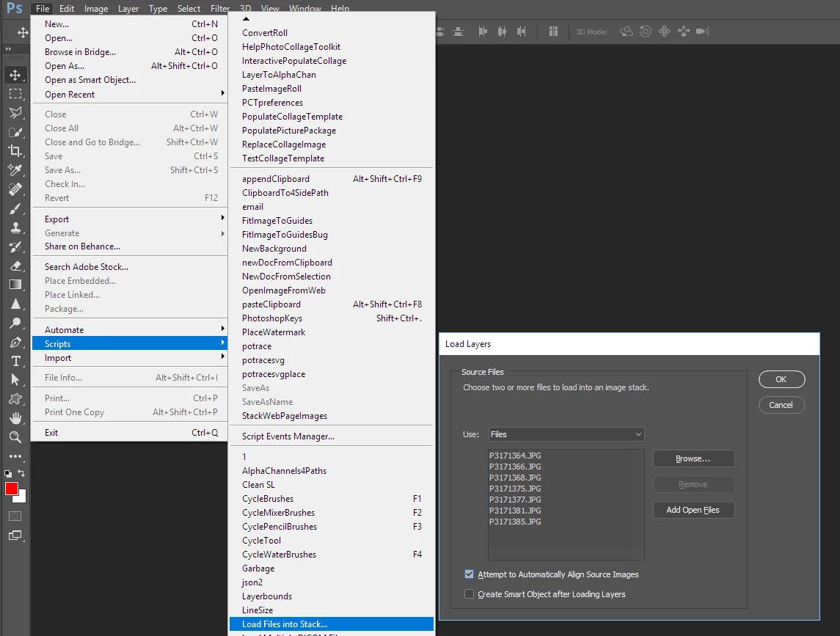Choose PopulateCollageTemplate script
Image resolution: width=840 pixels, height=636 pixels.
coord(331,116)
